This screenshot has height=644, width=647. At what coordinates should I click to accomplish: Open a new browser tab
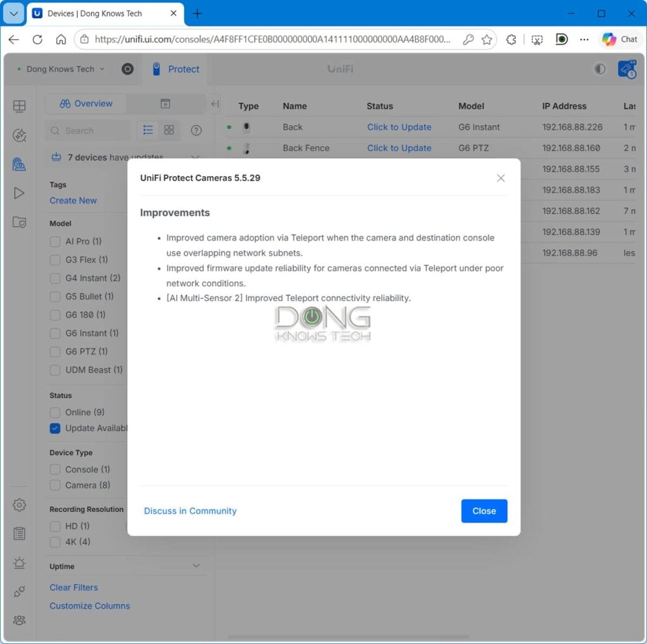tap(197, 14)
